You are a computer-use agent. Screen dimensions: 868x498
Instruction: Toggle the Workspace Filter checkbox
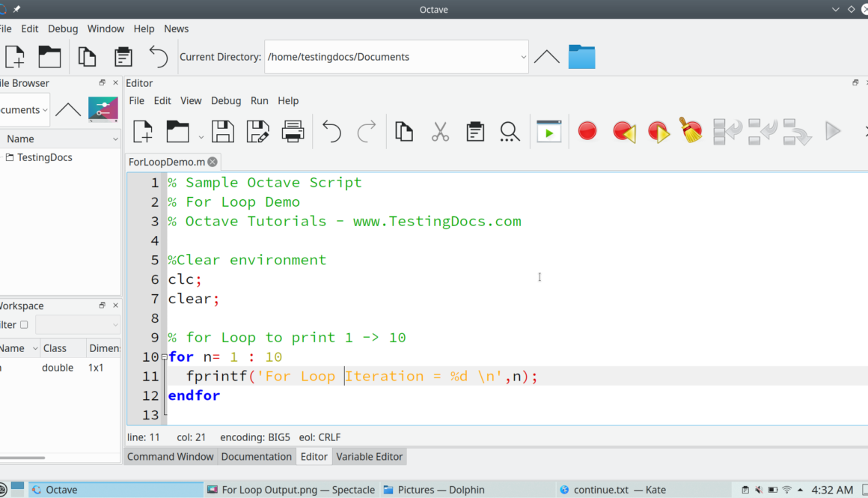pyautogui.click(x=24, y=324)
